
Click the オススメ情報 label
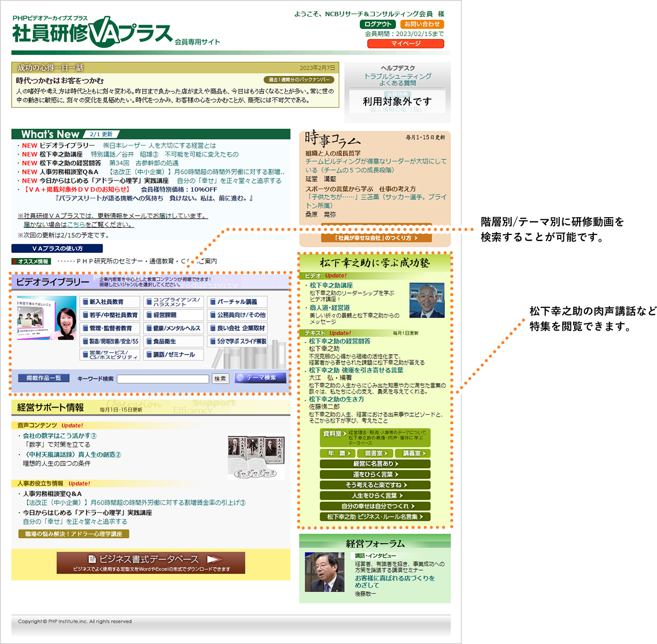(32, 261)
